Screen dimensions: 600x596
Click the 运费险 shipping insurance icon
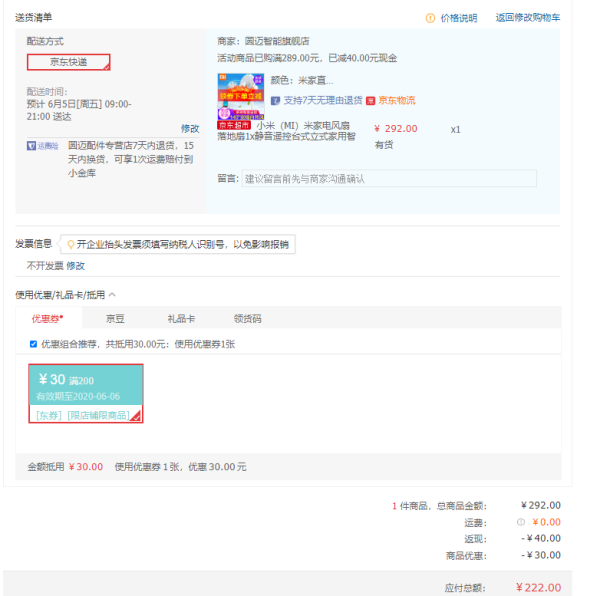click(x=42, y=146)
